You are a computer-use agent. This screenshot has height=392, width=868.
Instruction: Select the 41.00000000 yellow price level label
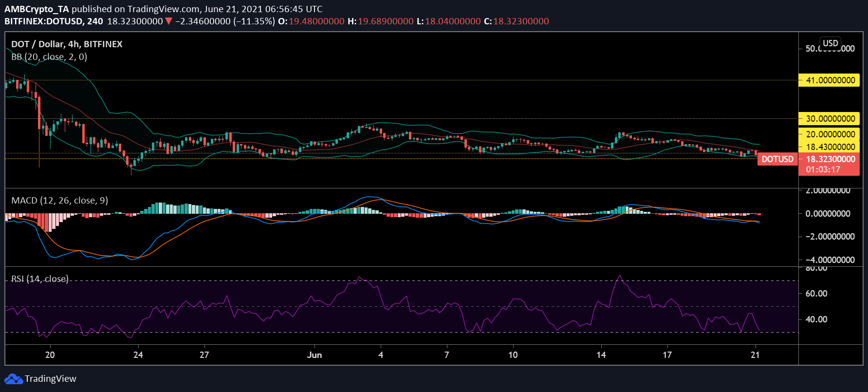pyautogui.click(x=829, y=80)
